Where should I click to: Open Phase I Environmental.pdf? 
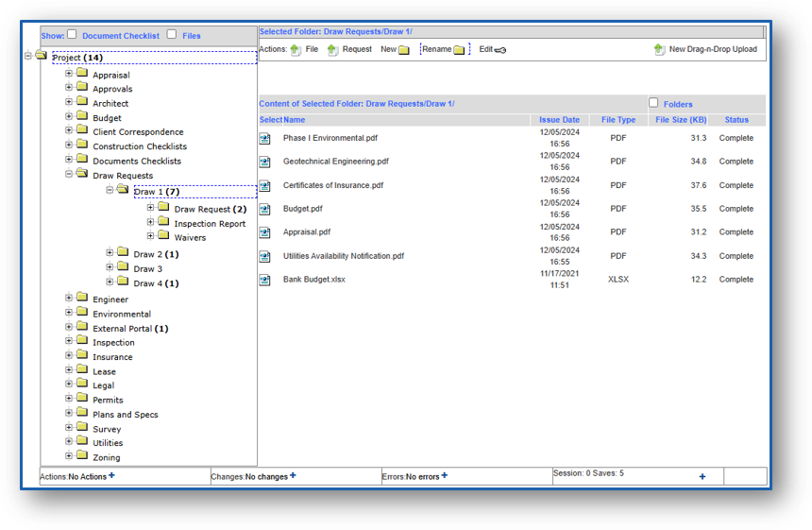(330, 138)
